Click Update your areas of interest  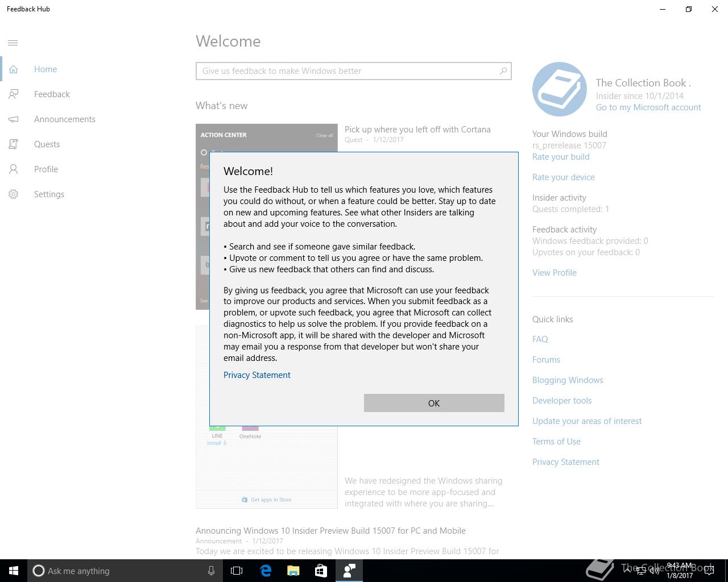coord(587,421)
